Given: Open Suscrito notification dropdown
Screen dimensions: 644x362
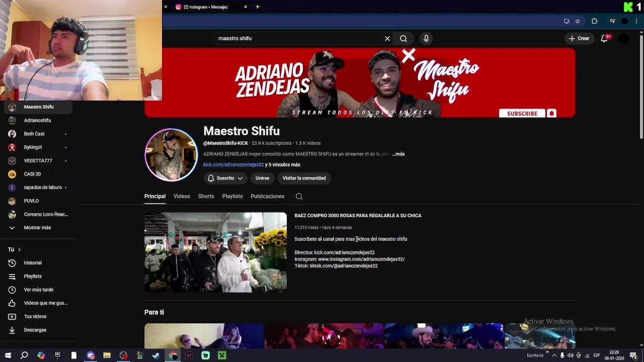Looking at the screenshot, I should 225,178.
